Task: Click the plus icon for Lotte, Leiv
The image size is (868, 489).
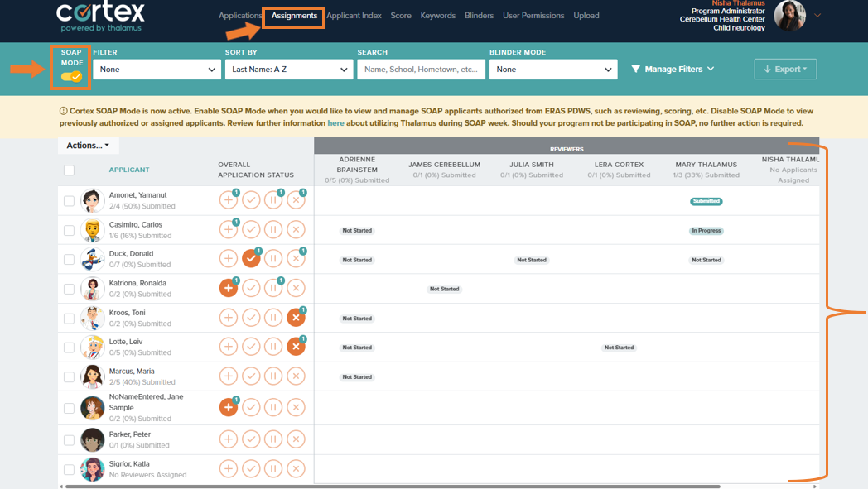Action: (228, 347)
